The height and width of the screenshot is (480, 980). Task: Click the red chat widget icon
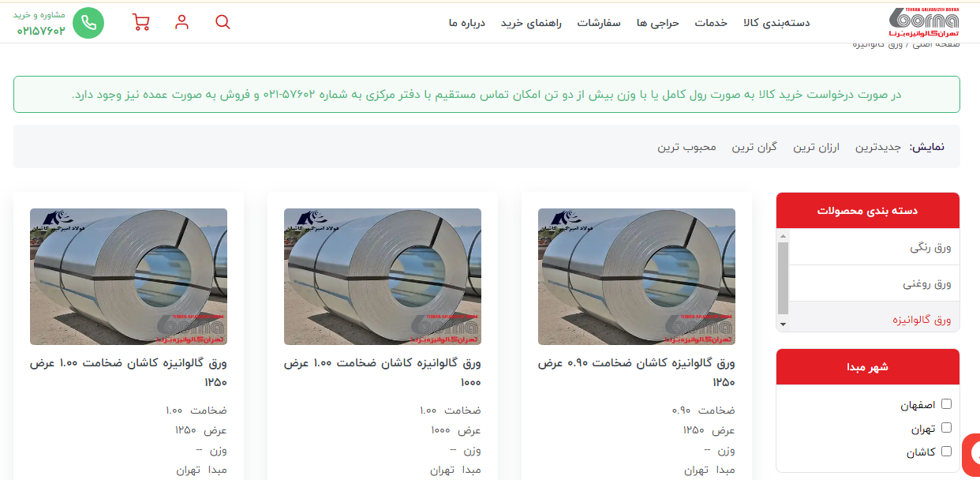(974, 454)
